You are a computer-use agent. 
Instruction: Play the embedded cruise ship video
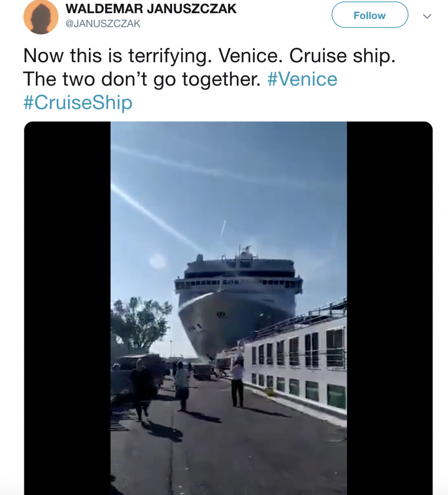click(229, 308)
